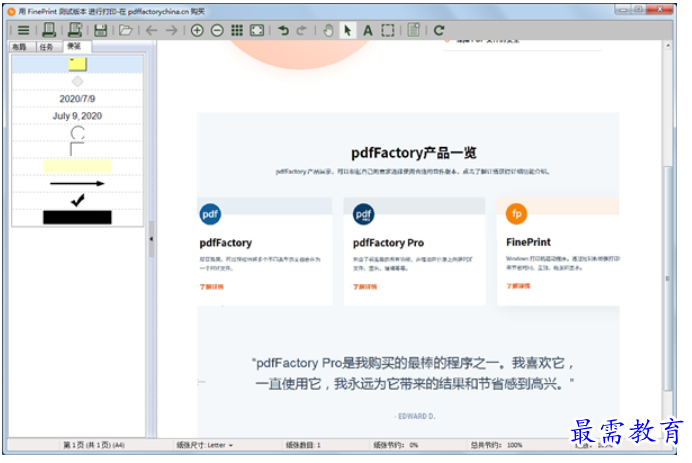692x463 pixels.
Task: Click the scrollbar up arrow
Action: click(x=668, y=46)
